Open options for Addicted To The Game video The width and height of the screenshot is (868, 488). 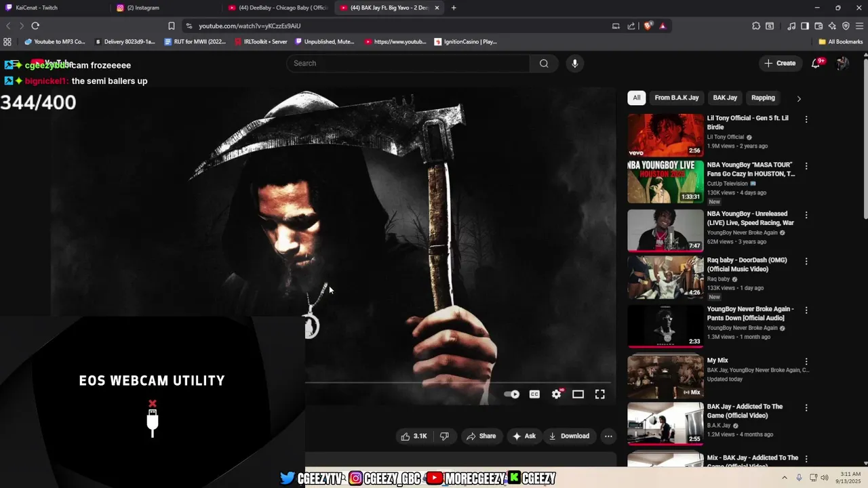click(806, 408)
